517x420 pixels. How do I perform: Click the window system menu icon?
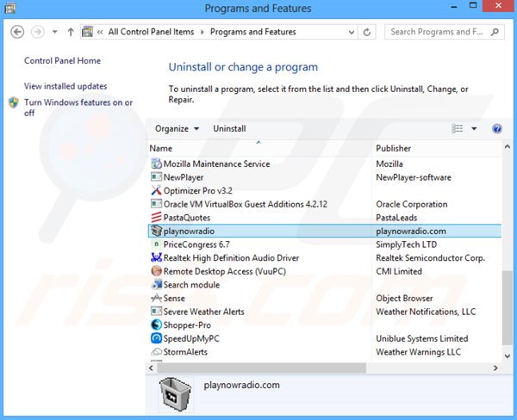9,8
